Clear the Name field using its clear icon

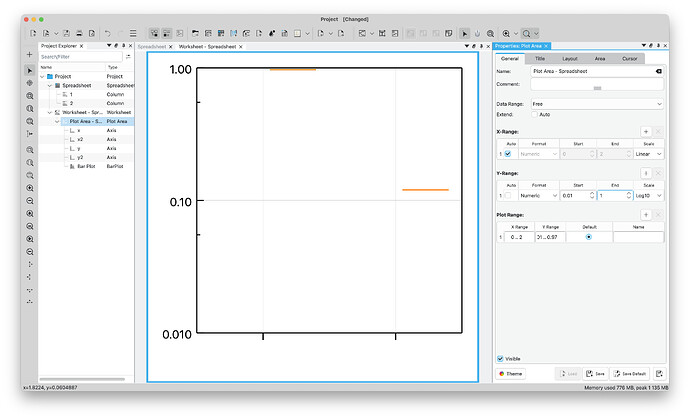point(658,72)
